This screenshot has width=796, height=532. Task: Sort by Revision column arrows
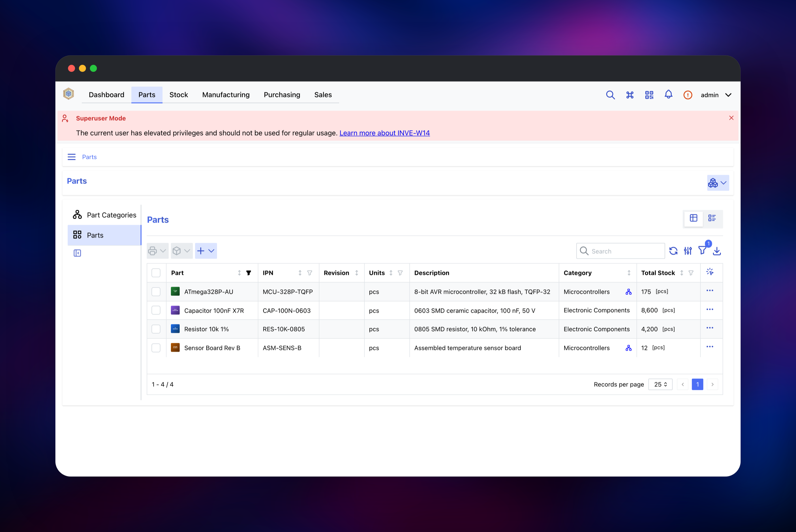(357, 273)
